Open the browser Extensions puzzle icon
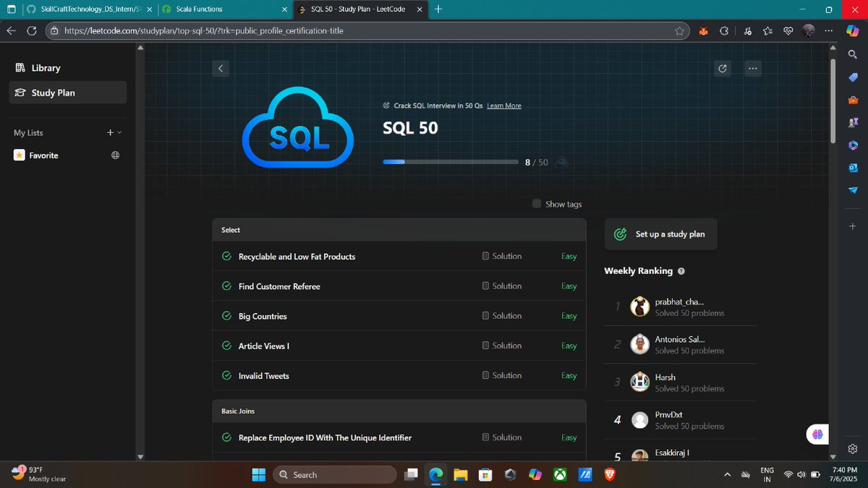Screen dimensions: 868x488 pyautogui.click(x=724, y=31)
